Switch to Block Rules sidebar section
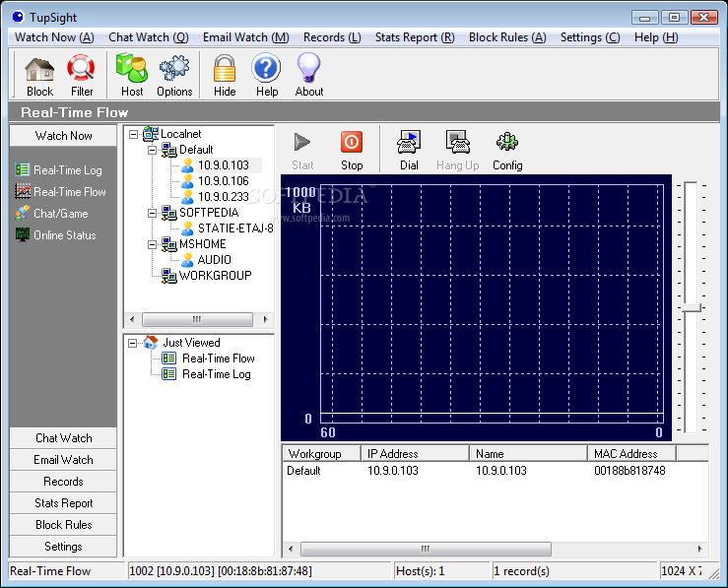The width and height of the screenshot is (728, 588). click(x=63, y=525)
